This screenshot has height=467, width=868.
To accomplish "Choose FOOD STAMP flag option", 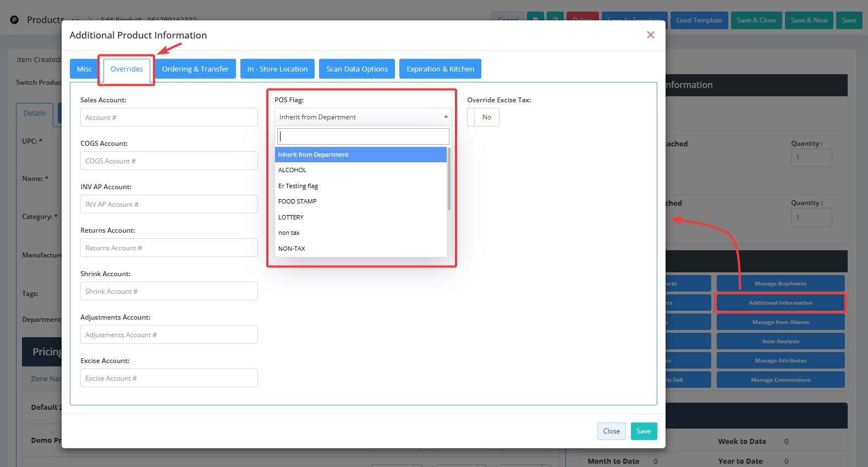I will pos(297,201).
